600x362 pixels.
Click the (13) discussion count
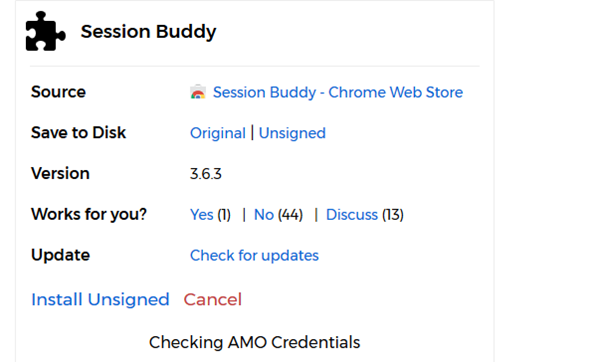393,215
